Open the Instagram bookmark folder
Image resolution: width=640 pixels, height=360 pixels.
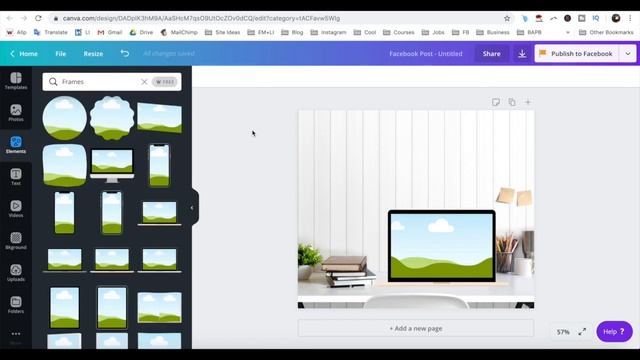(329, 32)
